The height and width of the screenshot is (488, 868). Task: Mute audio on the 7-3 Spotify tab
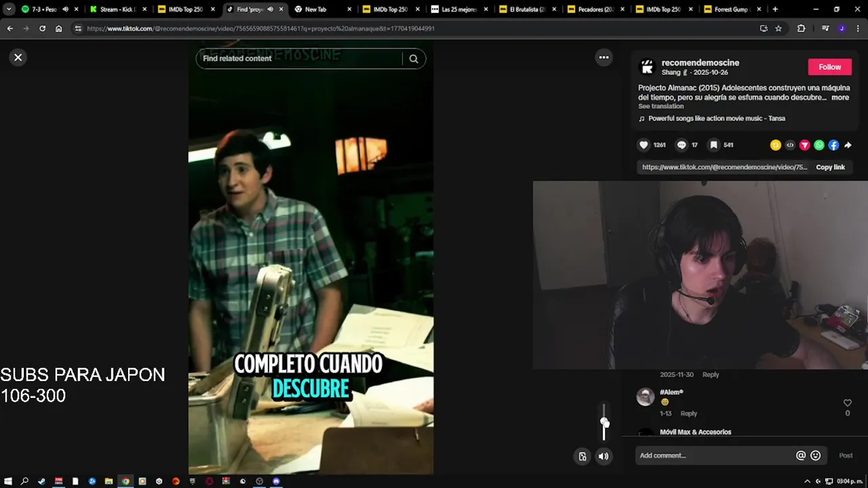click(x=65, y=9)
